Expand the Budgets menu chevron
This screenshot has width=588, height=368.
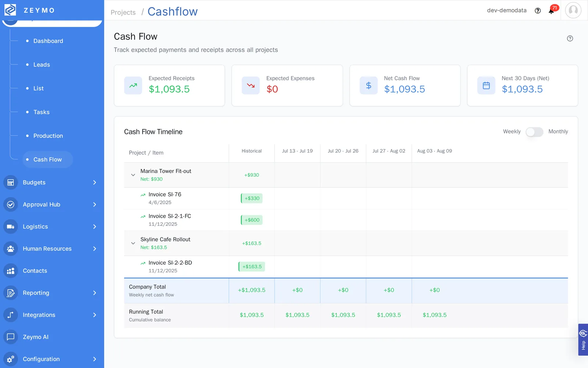click(x=94, y=183)
